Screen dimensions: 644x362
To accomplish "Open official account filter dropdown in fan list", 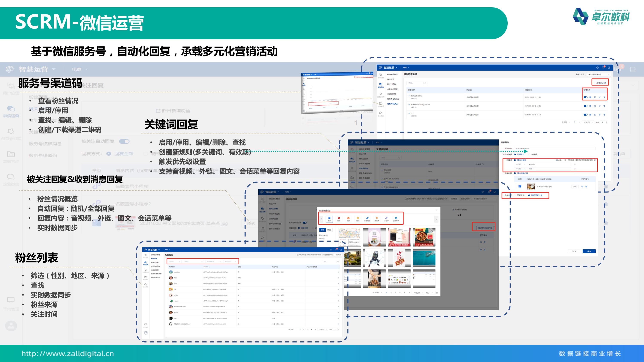I will point(230,261).
